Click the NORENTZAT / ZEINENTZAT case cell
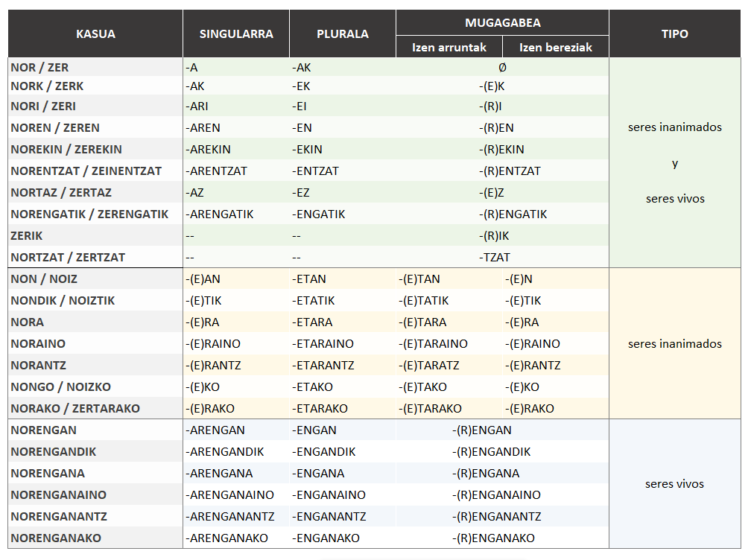Image resolution: width=751 pixels, height=560 pixels. [x=86, y=171]
